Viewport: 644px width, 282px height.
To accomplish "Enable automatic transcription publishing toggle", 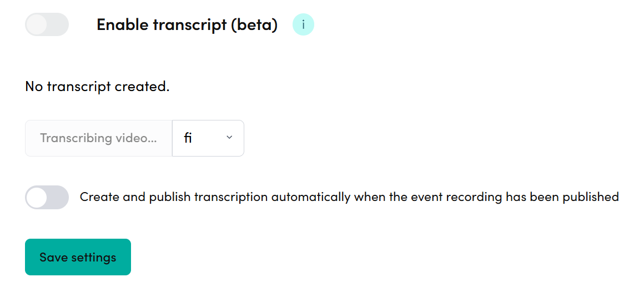I will pos(47,197).
